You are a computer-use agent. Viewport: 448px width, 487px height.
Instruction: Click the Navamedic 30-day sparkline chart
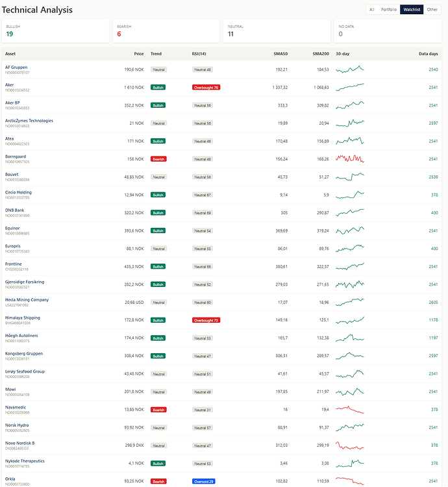(x=349, y=410)
